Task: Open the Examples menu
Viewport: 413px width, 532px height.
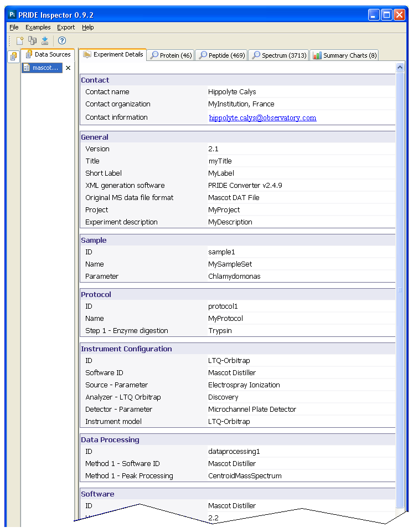Action: [38, 27]
